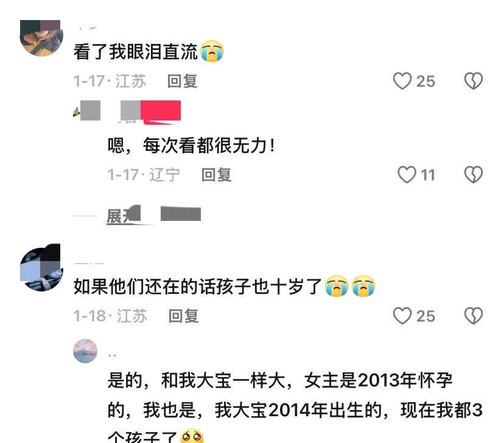Open the first commenter's avatar
Viewport: 504px width, 443px height.
(x=41, y=38)
